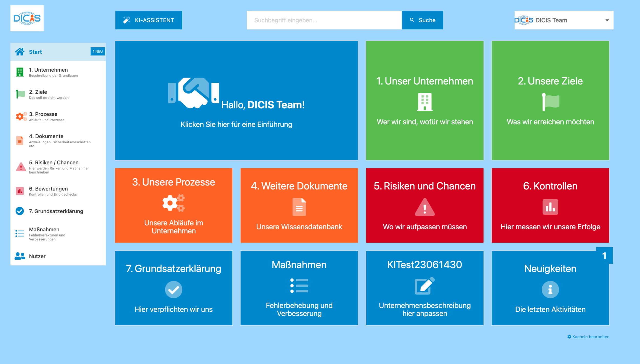This screenshot has width=640, height=364.
Task: Focus the Suchbegriff eingeben search field
Action: pyautogui.click(x=324, y=20)
